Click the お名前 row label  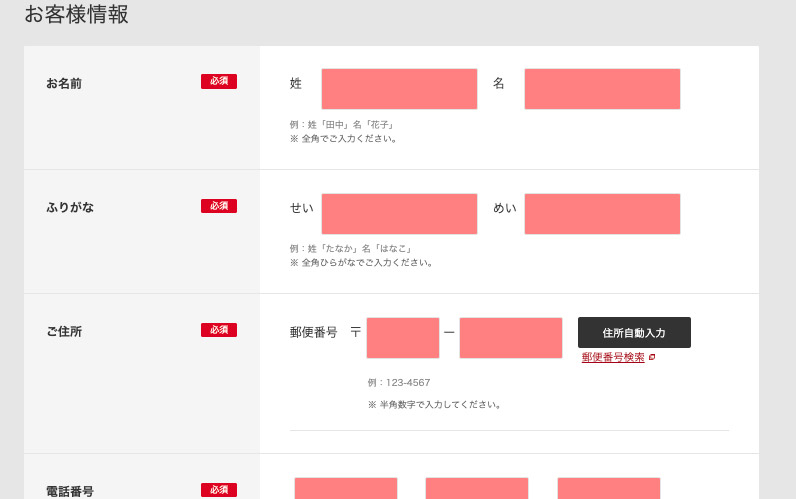(x=64, y=83)
